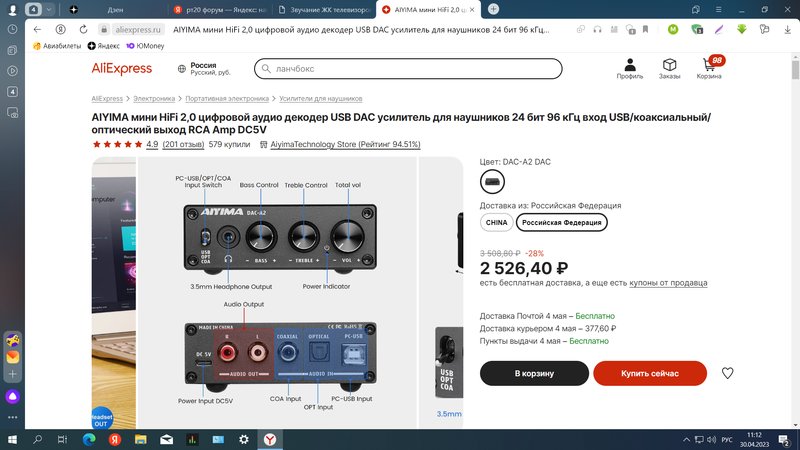Click the Купить сейчас button

(x=650, y=373)
